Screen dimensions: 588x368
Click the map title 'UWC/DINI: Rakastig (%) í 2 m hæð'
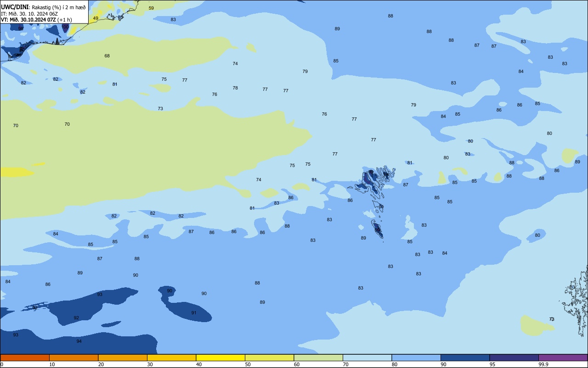pyautogui.click(x=43, y=7)
